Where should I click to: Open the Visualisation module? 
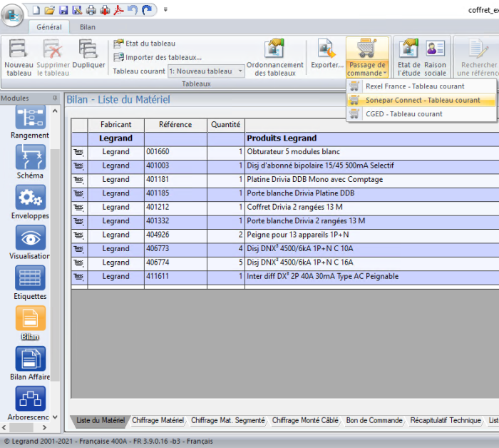tap(30, 243)
